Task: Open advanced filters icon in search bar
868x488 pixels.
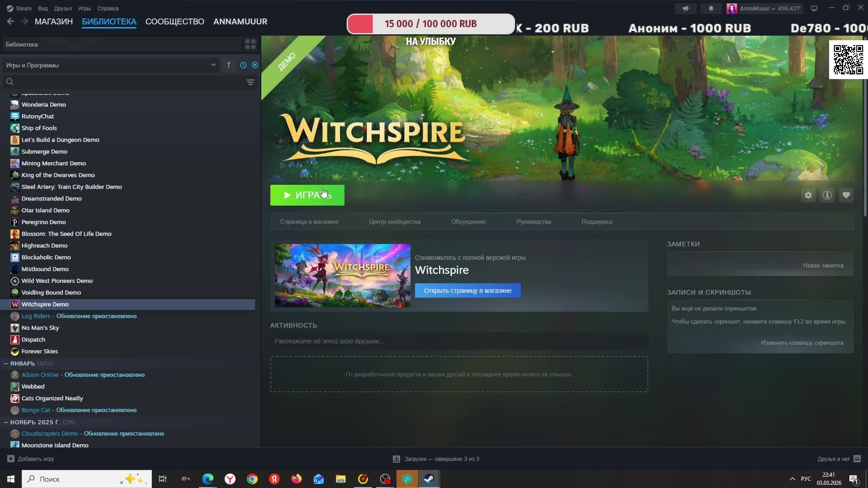Action: [x=250, y=82]
